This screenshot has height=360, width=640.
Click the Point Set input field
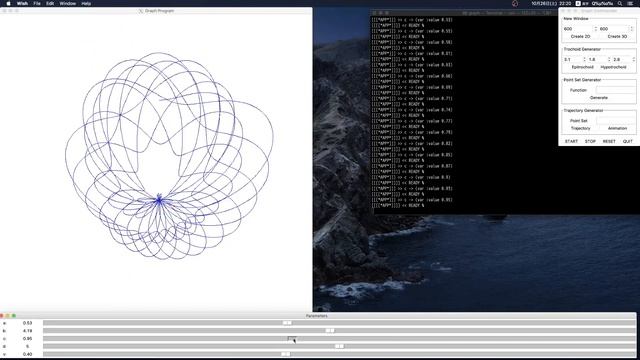click(x=615, y=120)
